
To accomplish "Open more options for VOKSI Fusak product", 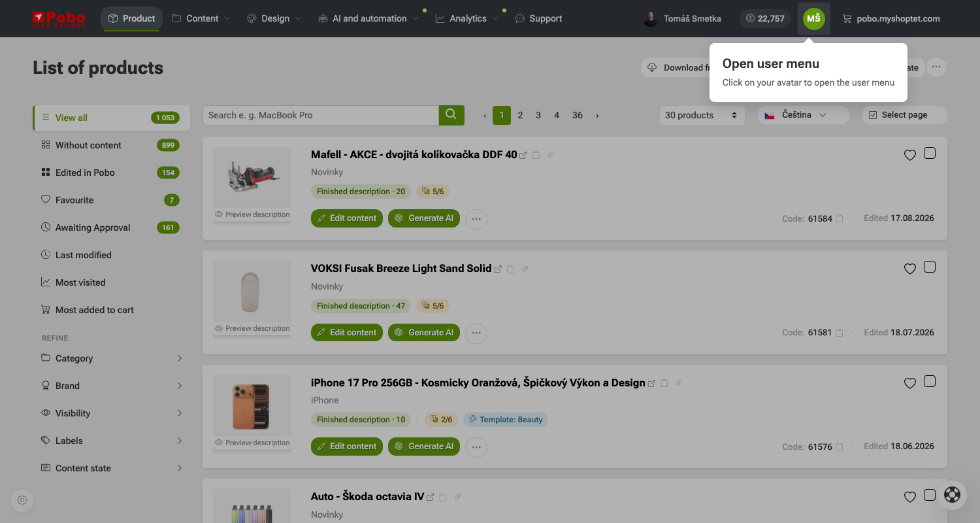I will (476, 333).
